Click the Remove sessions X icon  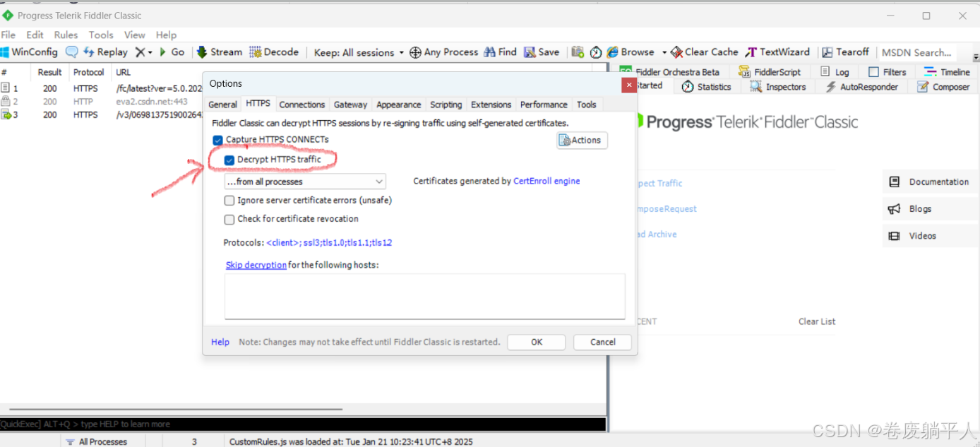coord(140,52)
